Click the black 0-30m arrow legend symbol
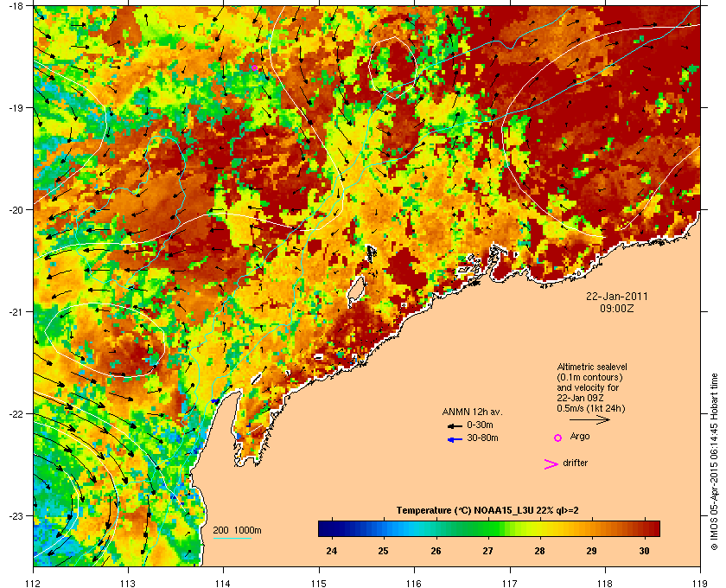The image size is (726, 588). pyautogui.click(x=455, y=425)
